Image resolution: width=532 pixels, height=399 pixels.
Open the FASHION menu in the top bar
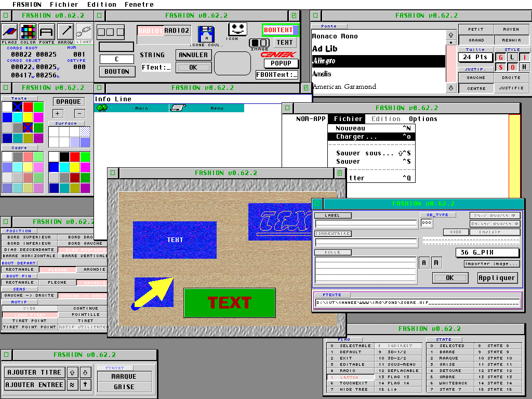point(27,4)
